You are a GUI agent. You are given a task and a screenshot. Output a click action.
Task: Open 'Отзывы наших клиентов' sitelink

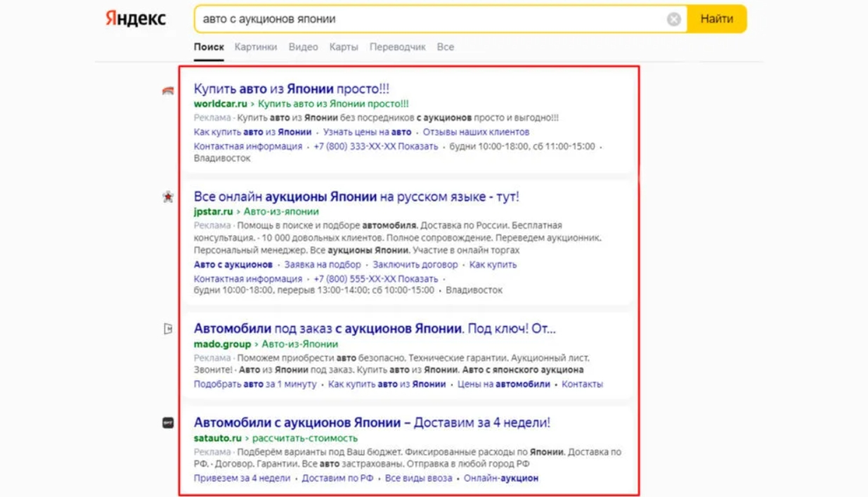coord(476,132)
